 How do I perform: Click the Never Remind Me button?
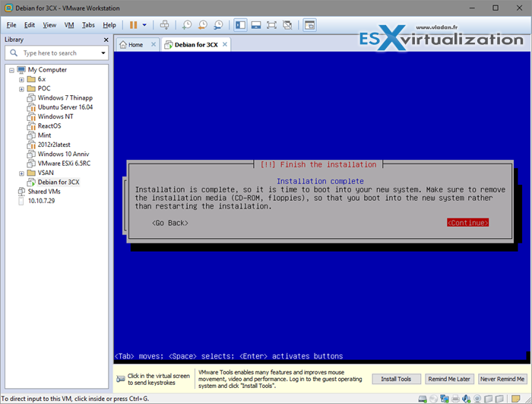point(502,379)
